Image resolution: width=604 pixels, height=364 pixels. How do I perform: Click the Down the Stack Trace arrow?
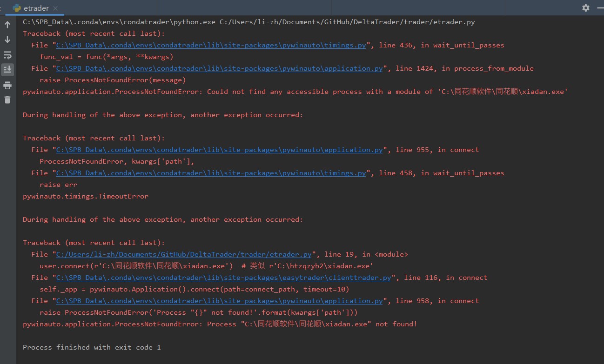click(x=7, y=40)
